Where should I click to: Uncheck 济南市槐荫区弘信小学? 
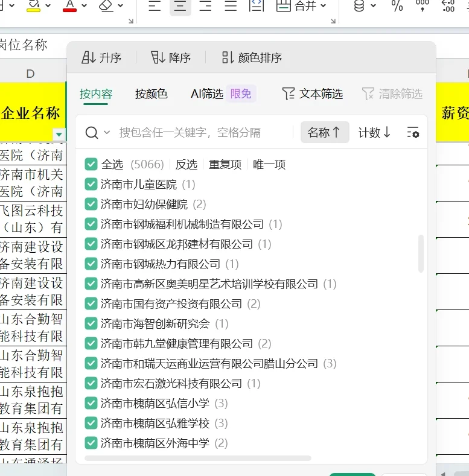tap(91, 403)
